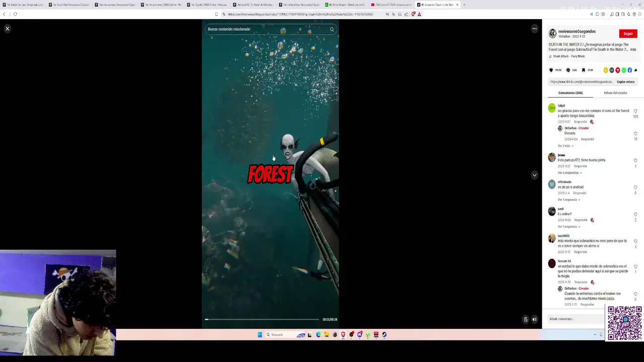This screenshot has height=362, width=644.
Task: Reply to nacchl05's comment
Action: tap(581, 252)
